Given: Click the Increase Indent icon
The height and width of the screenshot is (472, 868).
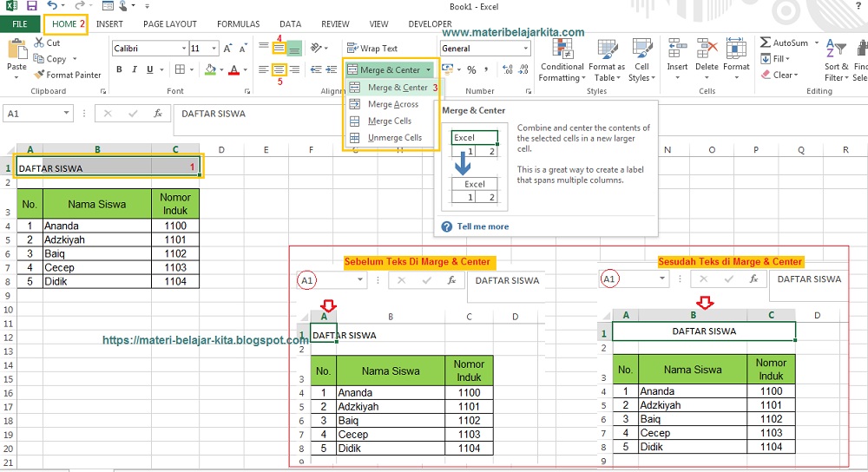Looking at the screenshot, I should click(x=331, y=69).
